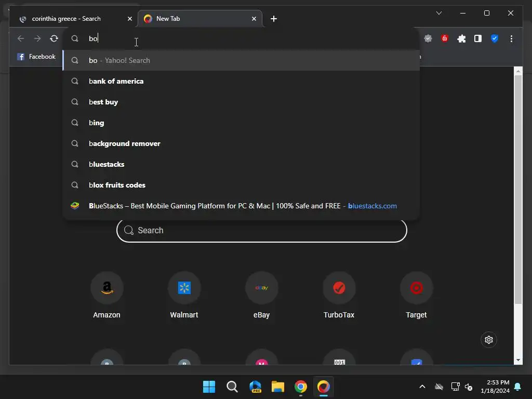Go forward with the forward arrow
Image resolution: width=532 pixels, height=399 pixels.
click(x=37, y=38)
